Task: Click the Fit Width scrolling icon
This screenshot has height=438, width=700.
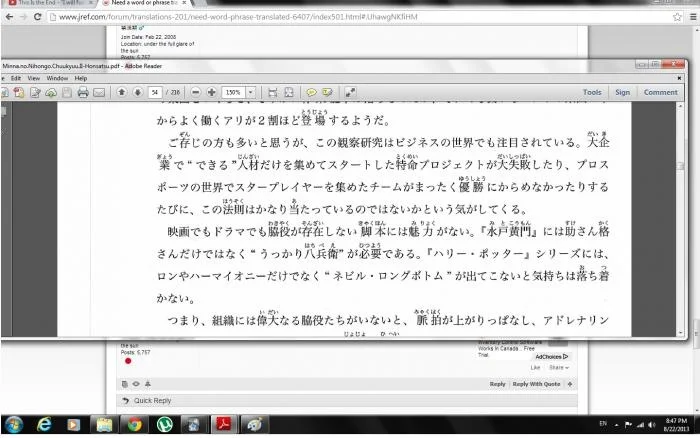Action: pos(272,92)
